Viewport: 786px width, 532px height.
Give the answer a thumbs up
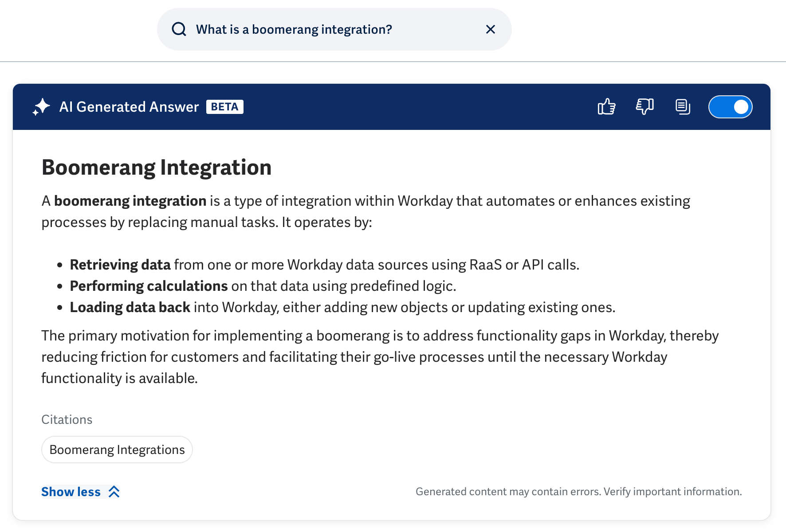pos(606,107)
